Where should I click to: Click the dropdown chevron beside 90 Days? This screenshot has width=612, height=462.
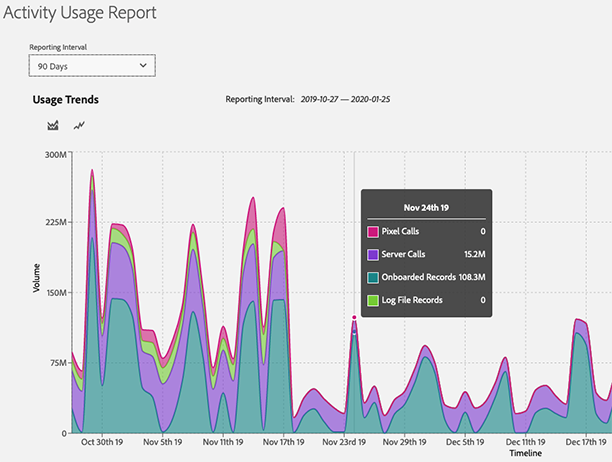(143, 66)
